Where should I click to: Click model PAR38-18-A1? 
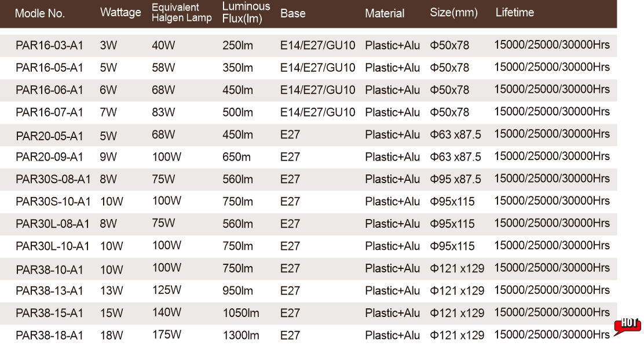(50, 336)
